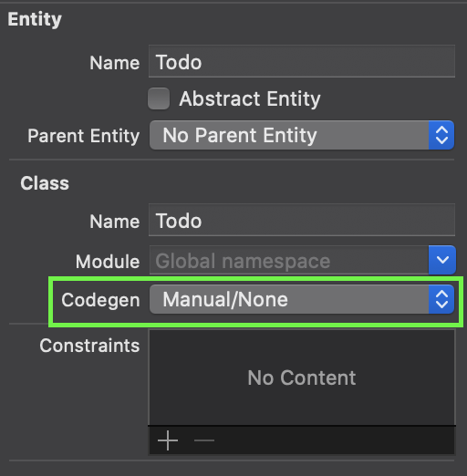Image resolution: width=467 pixels, height=476 pixels.
Task: Toggle the Abstract Entity checkbox
Action: (x=159, y=98)
